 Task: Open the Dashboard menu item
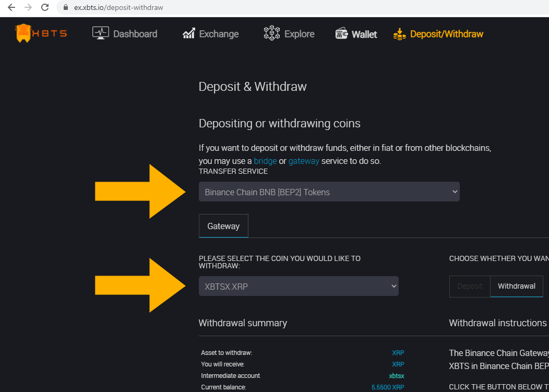pyautogui.click(x=135, y=34)
